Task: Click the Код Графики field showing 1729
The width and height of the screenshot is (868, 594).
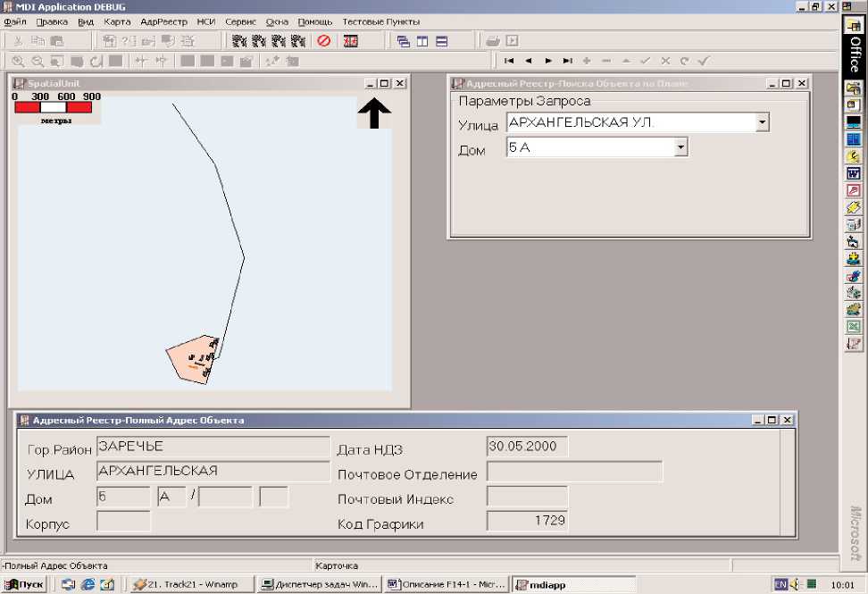Action: (x=527, y=521)
